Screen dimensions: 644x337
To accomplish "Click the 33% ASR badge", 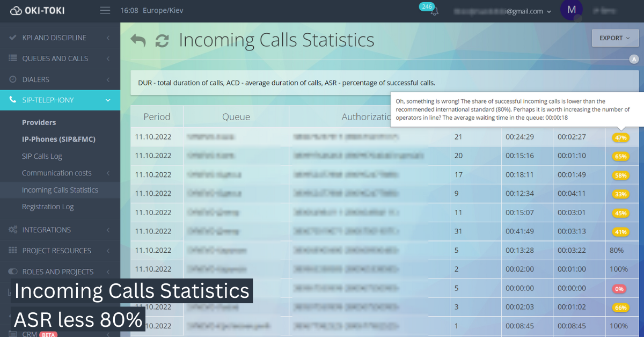I will (x=621, y=194).
